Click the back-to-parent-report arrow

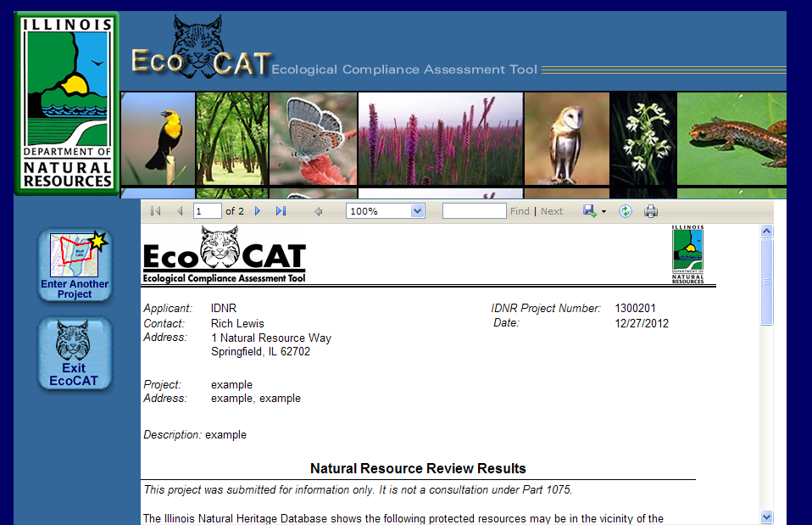click(319, 211)
